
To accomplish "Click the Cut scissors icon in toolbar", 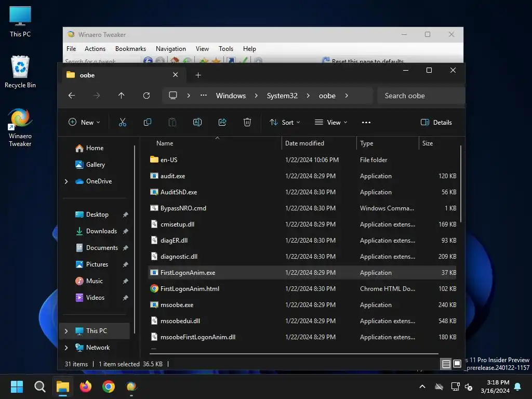I will (x=123, y=122).
